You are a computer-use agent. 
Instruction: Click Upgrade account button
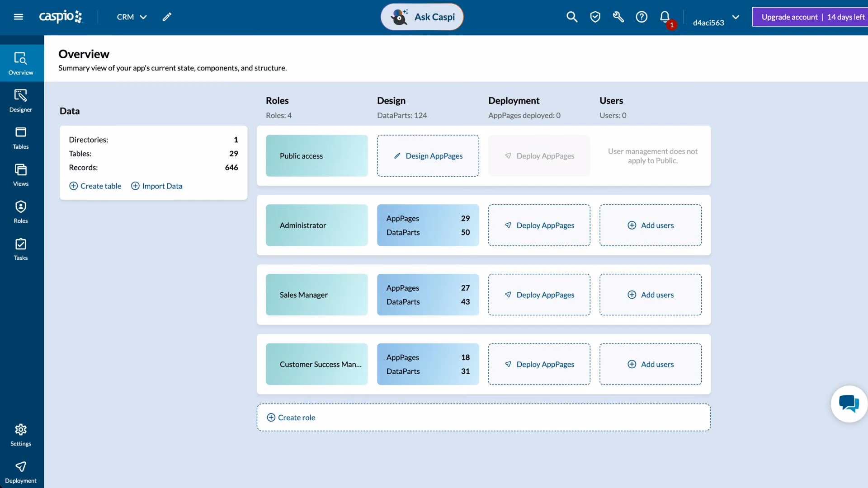pyautogui.click(x=810, y=17)
